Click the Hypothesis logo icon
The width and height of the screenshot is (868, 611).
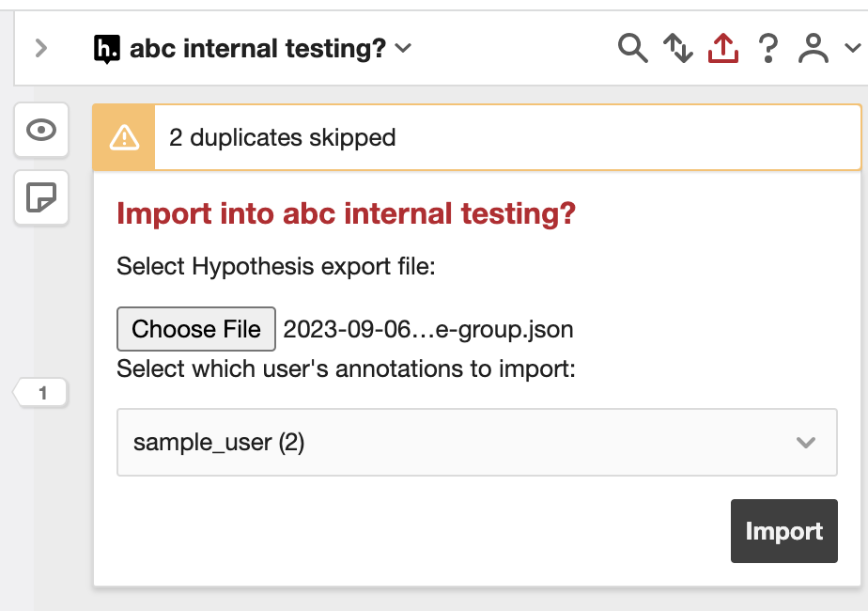[108, 49]
